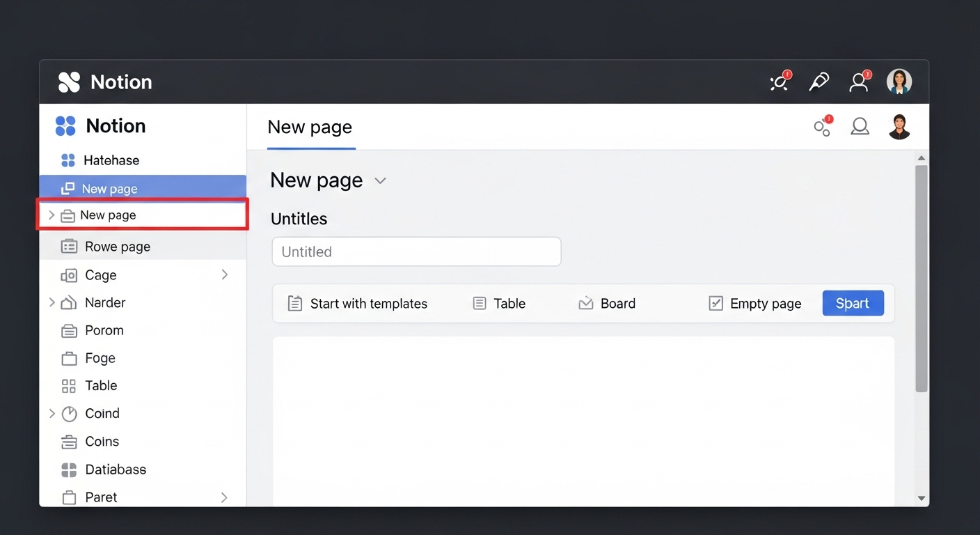Toggle the Empty page checkbox

(x=716, y=303)
